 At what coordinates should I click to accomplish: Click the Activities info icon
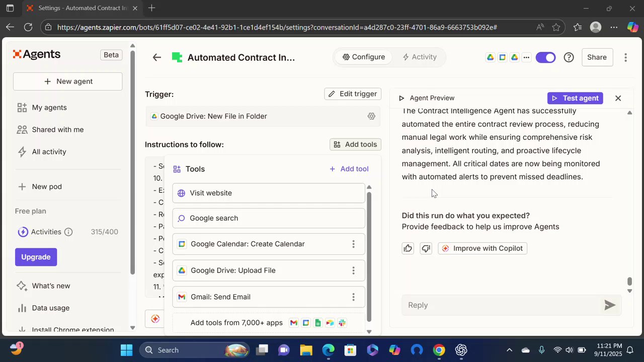tap(68, 232)
